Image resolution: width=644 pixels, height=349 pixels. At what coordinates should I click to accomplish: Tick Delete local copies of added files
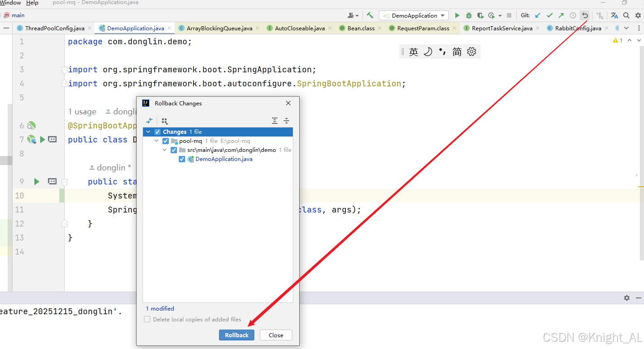pos(147,319)
